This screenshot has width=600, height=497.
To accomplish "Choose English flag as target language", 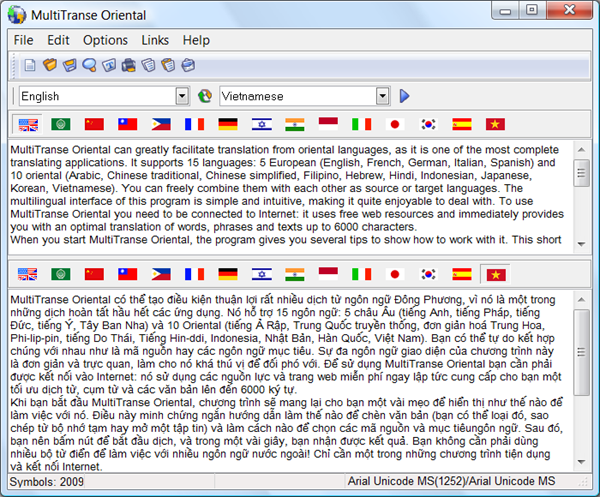I will pos(28,274).
